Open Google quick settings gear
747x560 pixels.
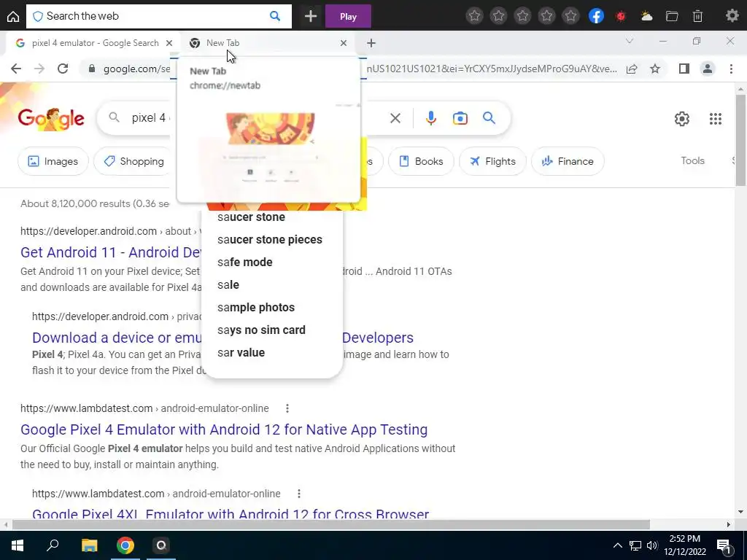point(682,119)
